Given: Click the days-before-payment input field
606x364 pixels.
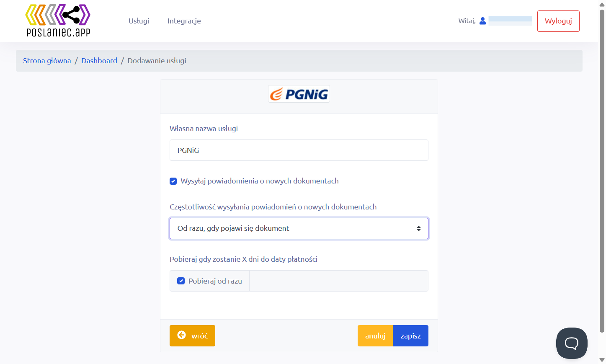Looking at the screenshot, I should (x=339, y=281).
